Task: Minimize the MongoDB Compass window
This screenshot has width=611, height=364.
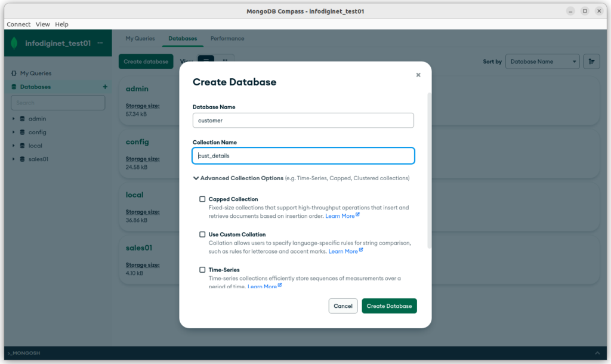Action: tap(570, 11)
